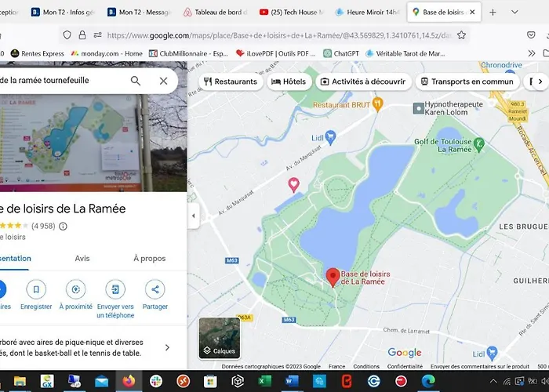This screenshot has width=549, height=392.
Task: Bookmark this page with the star icon
Action: (461, 35)
